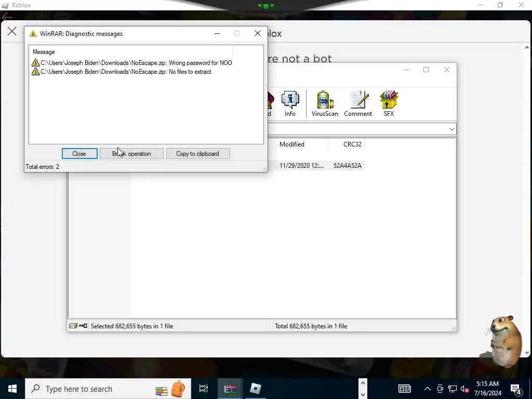Click the Roblox page scroll down arrow
This screenshot has width=532, height=399.
pos(527,353)
